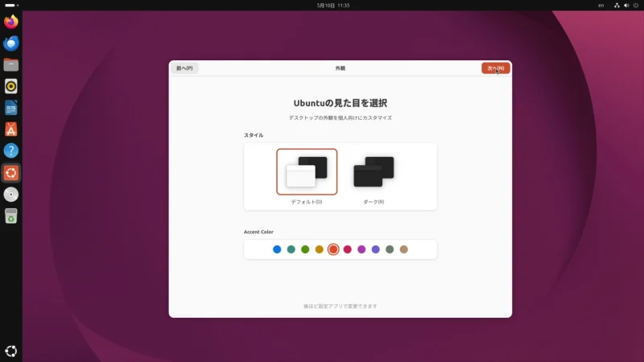
Task: Open the Trash icon in the dock
Action: pos(11,216)
